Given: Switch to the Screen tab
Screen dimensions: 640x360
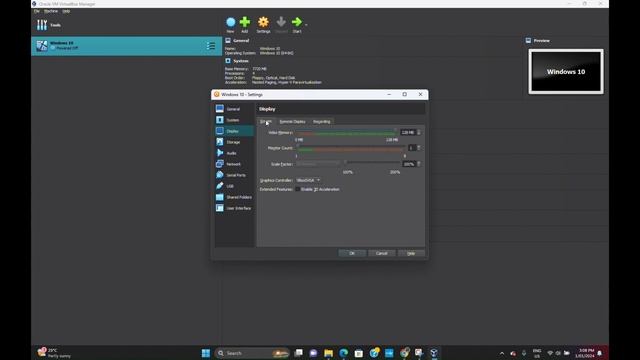Looking at the screenshot, I should coord(266,122).
